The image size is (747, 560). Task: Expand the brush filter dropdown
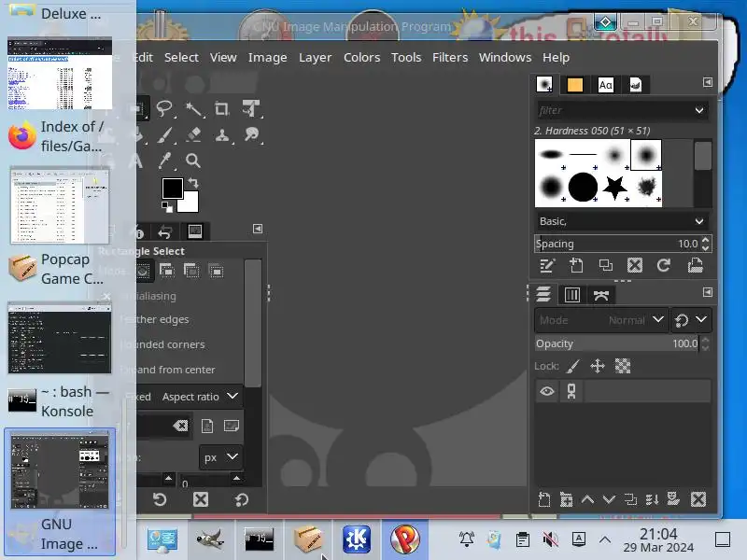tap(698, 110)
